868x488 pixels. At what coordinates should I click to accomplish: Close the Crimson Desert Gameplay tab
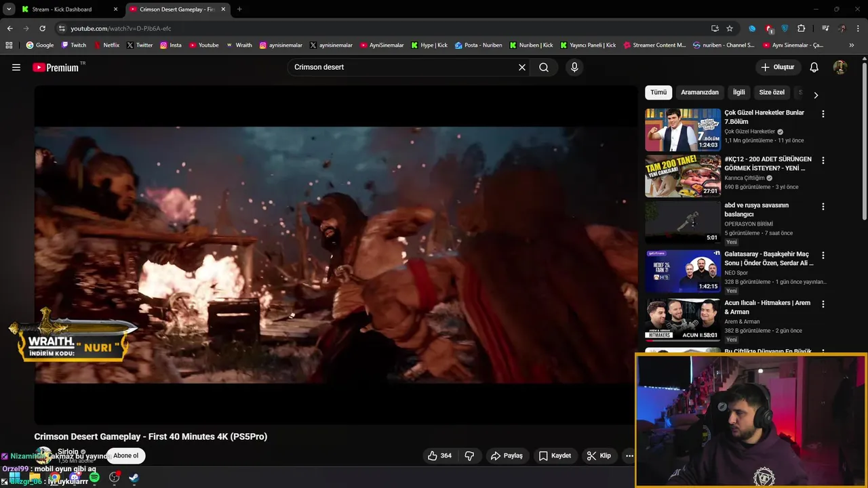click(x=223, y=9)
